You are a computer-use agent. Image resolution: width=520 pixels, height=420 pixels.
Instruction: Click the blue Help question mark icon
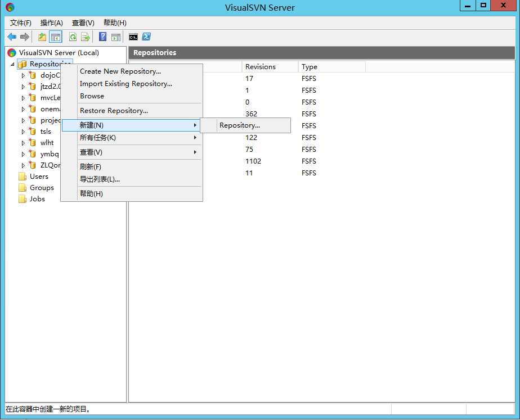(x=103, y=37)
